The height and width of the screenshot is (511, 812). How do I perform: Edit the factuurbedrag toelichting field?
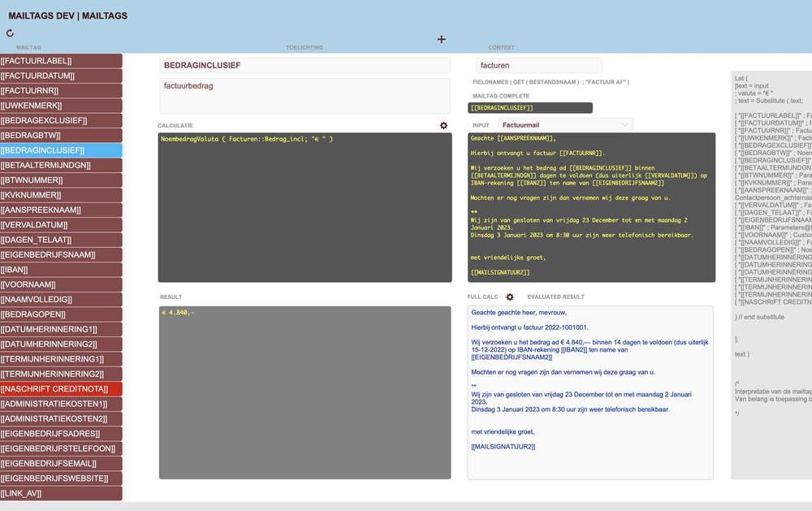coord(304,95)
